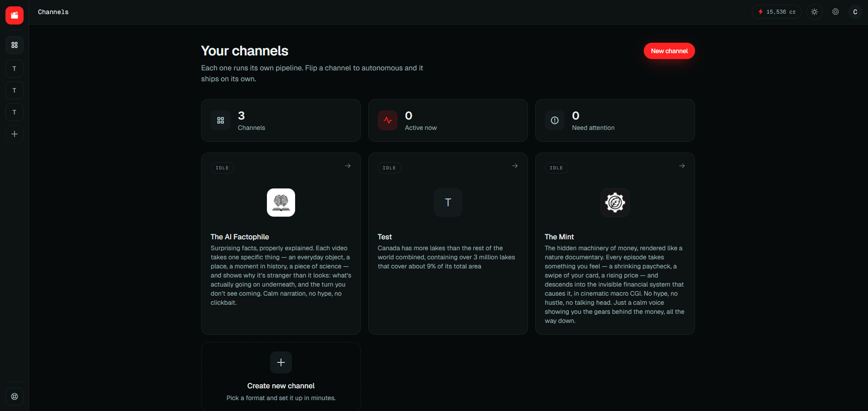This screenshot has width=868, height=411.
Task: Click the Active now pulse icon
Action: click(388, 120)
